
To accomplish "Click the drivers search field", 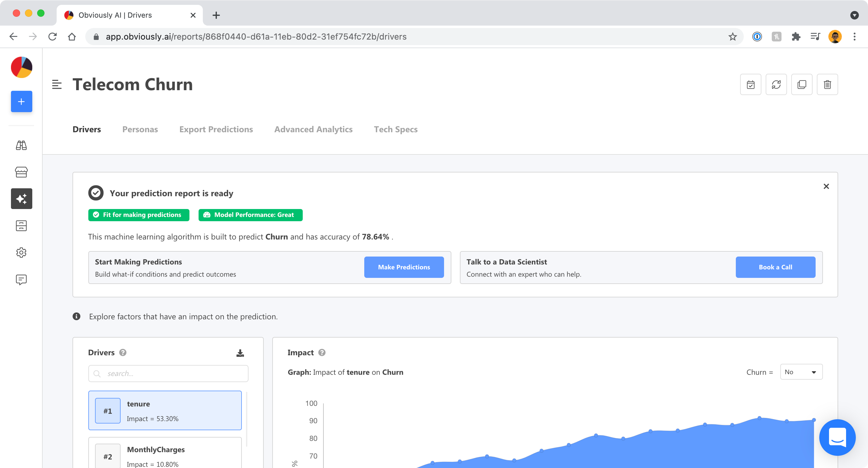I will [x=168, y=374].
